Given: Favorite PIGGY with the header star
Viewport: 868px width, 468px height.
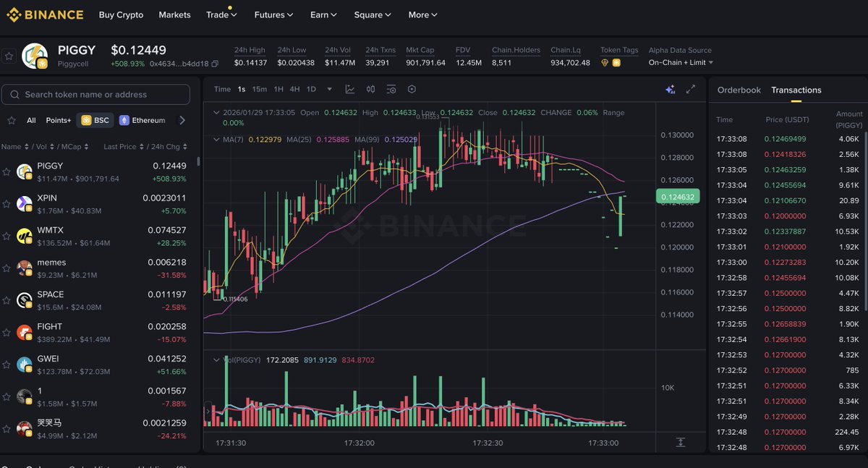Looking at the screenshot, I should 9,56.
